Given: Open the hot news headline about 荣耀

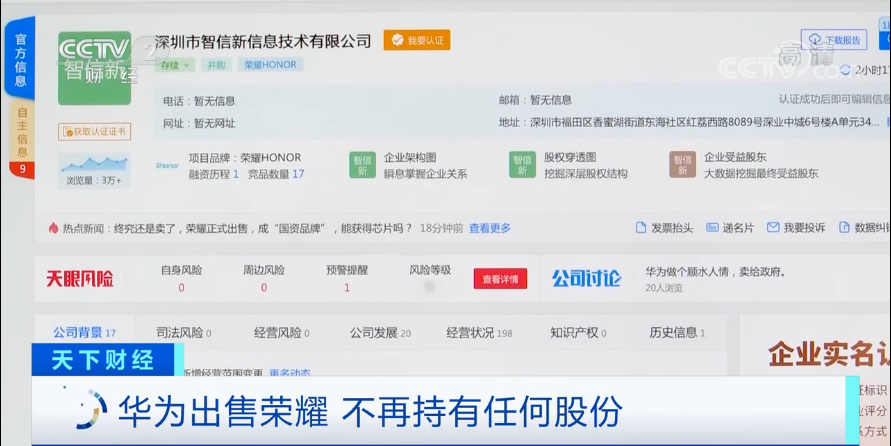Looking at the screenshot, I should [x=263, y=228].
